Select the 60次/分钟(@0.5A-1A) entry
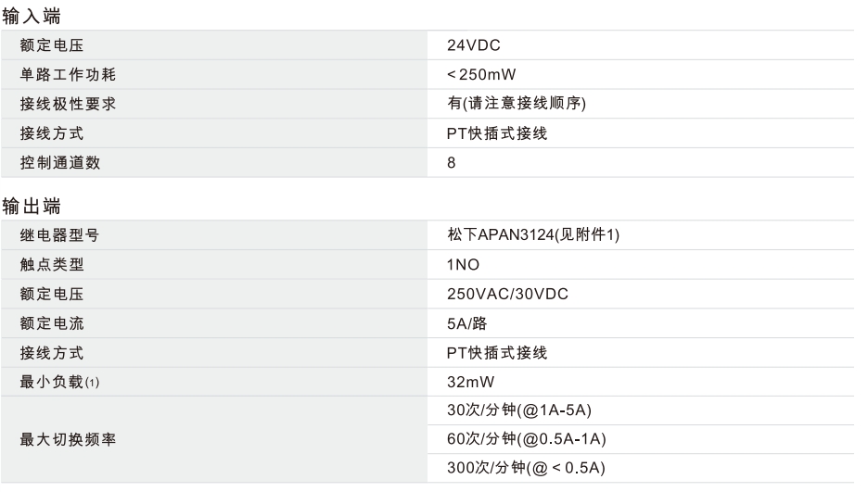The image size is (868, 492). tap(527, 439)
